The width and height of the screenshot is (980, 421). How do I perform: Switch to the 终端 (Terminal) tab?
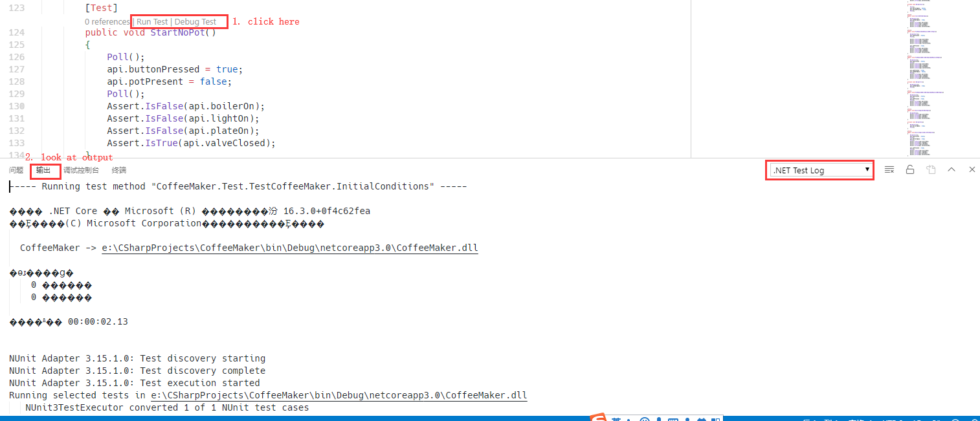tap(118, 169)
